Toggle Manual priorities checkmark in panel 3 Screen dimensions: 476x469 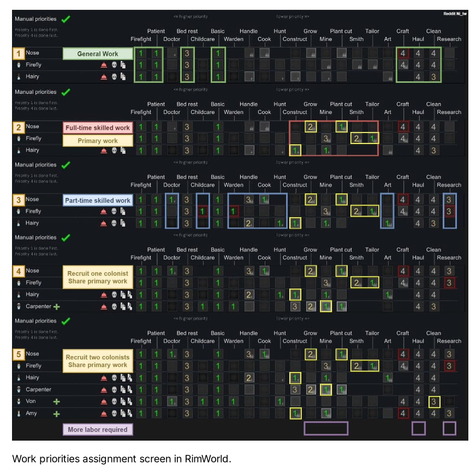[x=66, y=165]
